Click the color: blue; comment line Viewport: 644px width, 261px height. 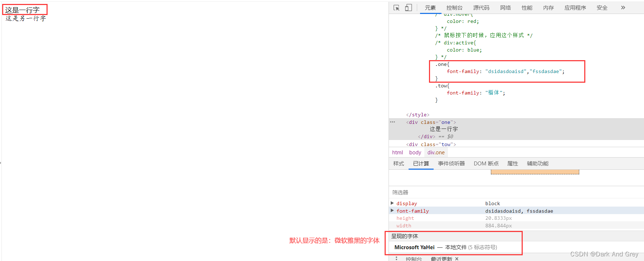[464, 50]
